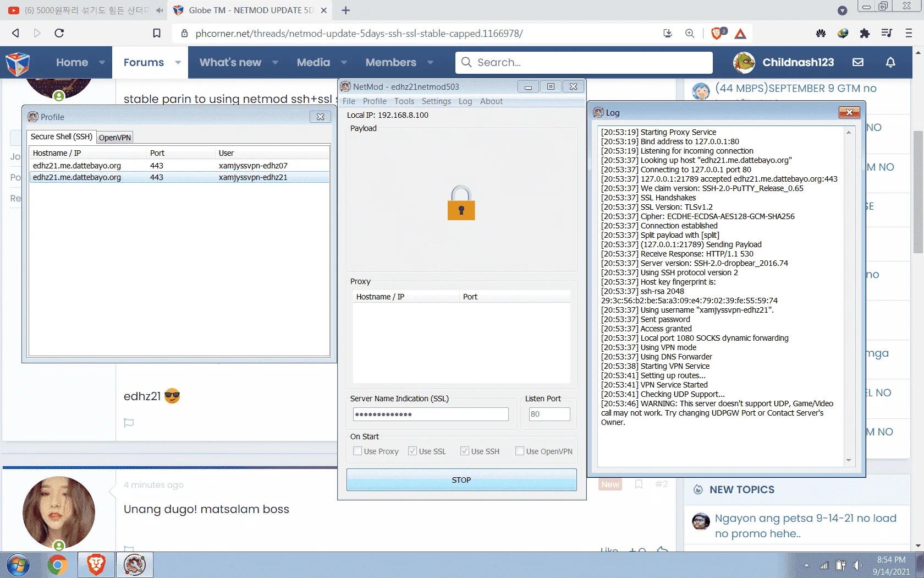Viewport: 924px width, 578px height.
Task: Open NetMod About menu
Action: 491,101
